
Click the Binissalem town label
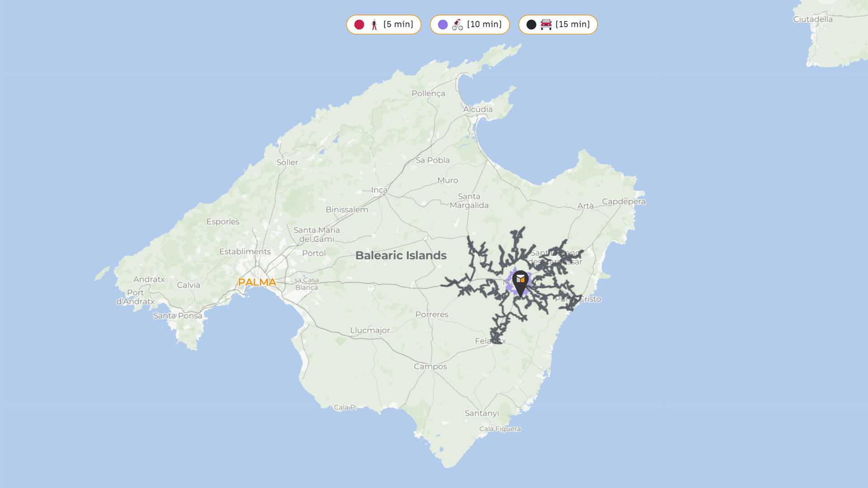[347, 210]
